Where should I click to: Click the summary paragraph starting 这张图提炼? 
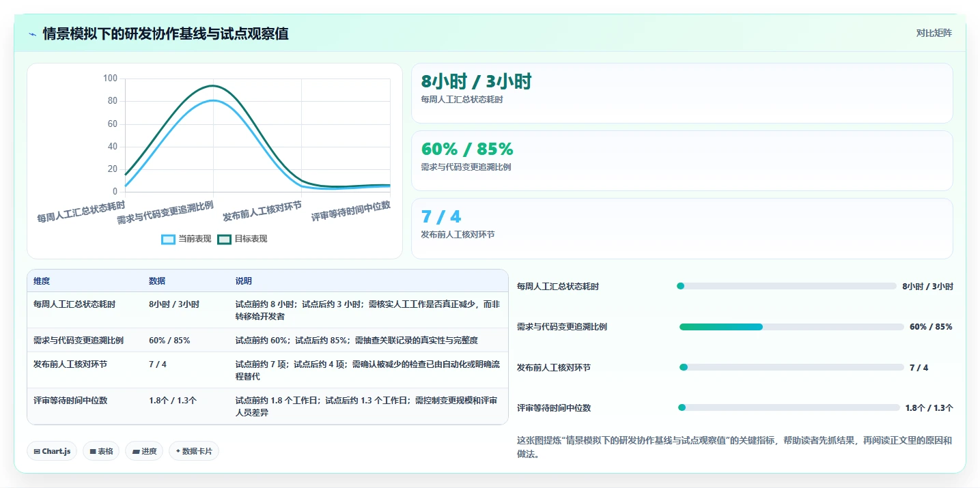tap(734, 447)
